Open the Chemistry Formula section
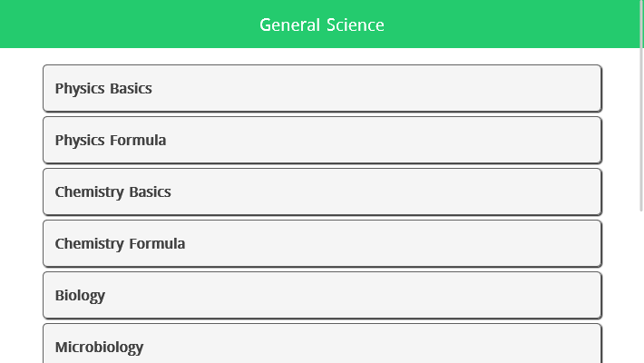 coord(322,243)
